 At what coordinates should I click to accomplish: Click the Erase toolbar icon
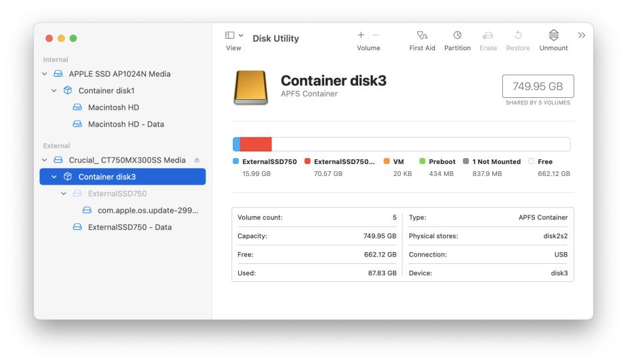488,36
